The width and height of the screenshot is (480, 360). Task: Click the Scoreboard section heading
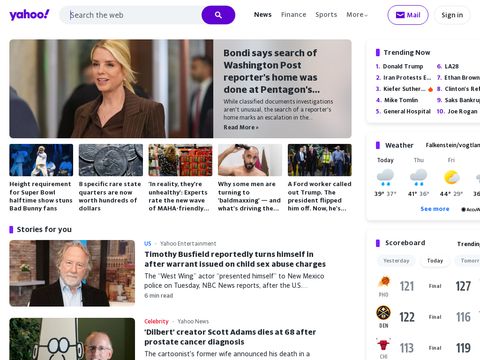pyautogui.click(x=405, y=243)
